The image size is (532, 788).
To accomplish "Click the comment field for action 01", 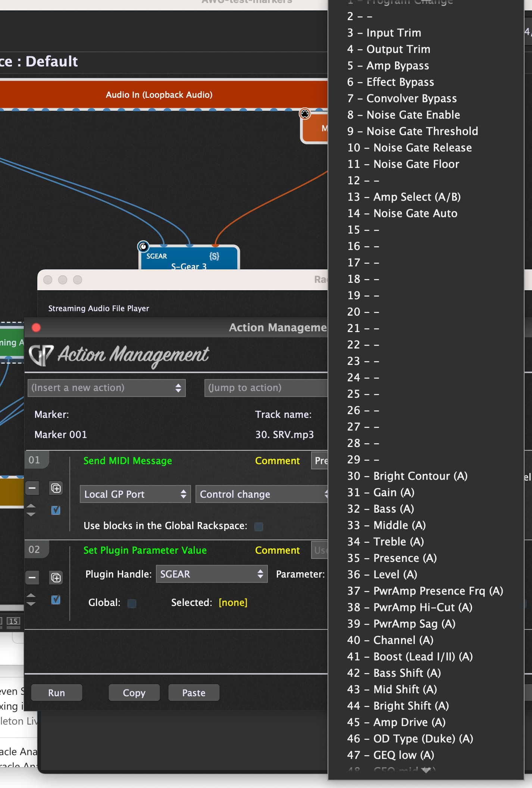I will click(320, 460).
